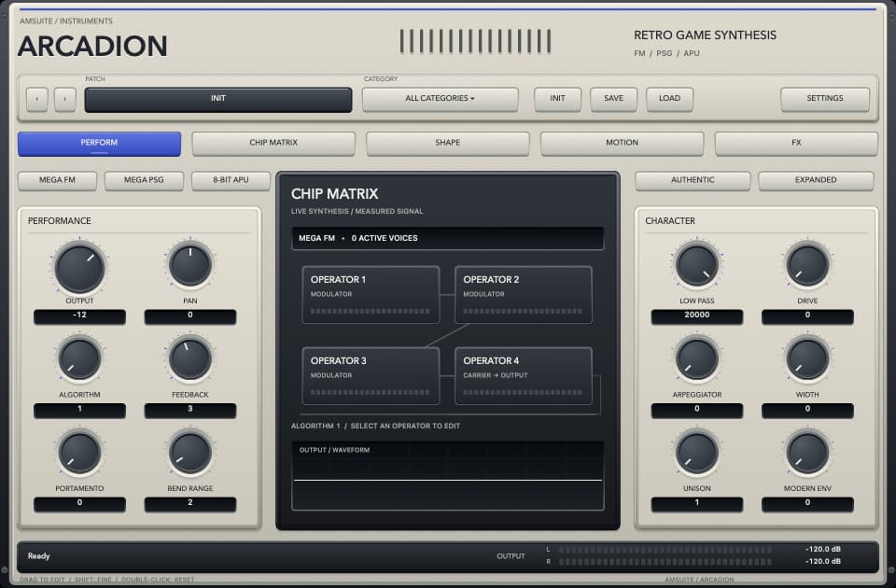Save the current patch
This screenshot has height=588, width=896.
point(614,99)
